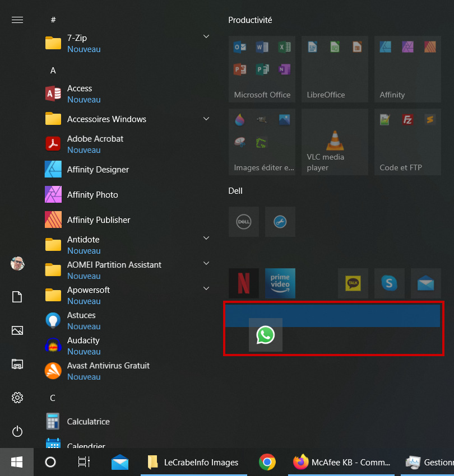Open the Prime Video tile
The width and height of the screenshot is (454, 476).
(x=280, y=283)
